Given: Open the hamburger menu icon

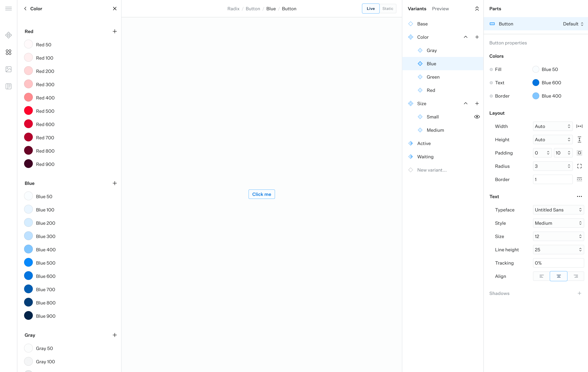Looking at the screenshot, I should (x=9, y=9).
